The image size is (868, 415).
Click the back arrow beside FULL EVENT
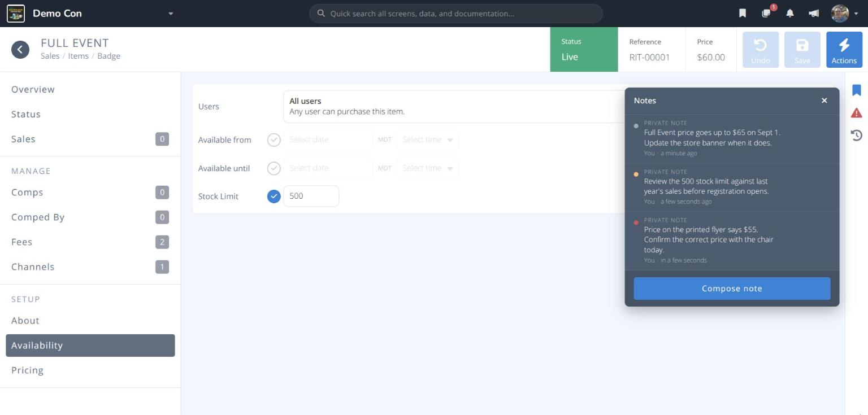click(x=20, y=50)
